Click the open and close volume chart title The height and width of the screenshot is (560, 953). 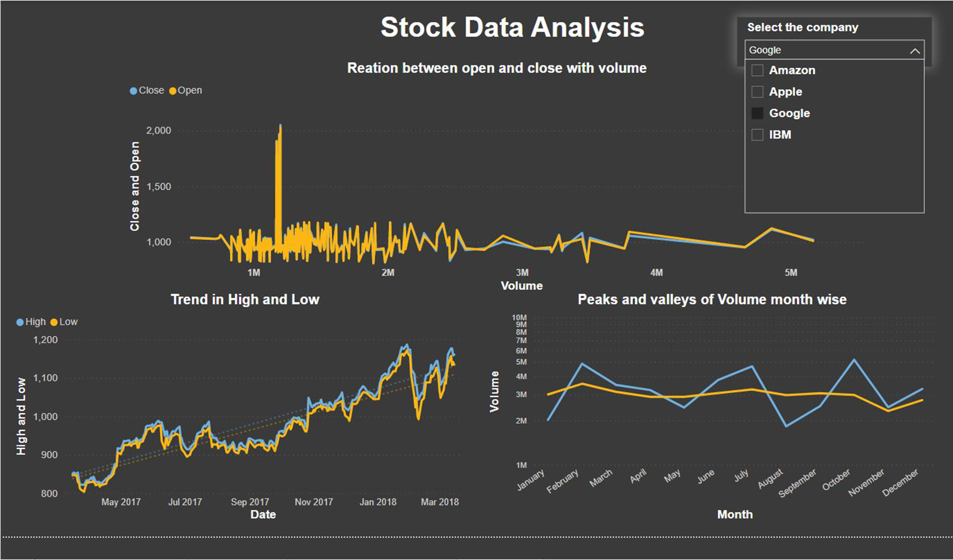tap(497, 68)
